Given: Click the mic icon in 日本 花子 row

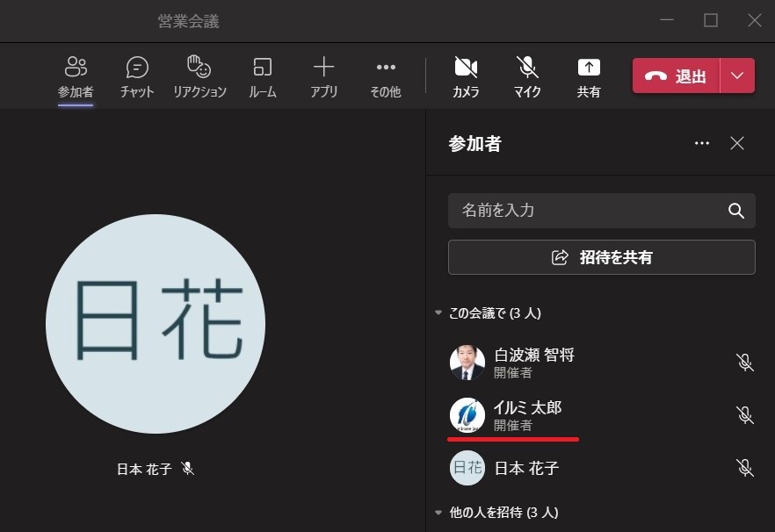Looking at the screenshot, I should tap(744, 468).
